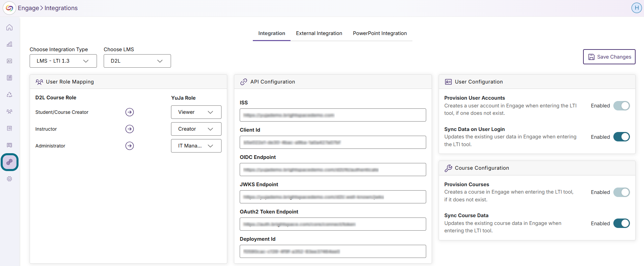Open the Choose Integration Type dropdown

click(63, 61)
